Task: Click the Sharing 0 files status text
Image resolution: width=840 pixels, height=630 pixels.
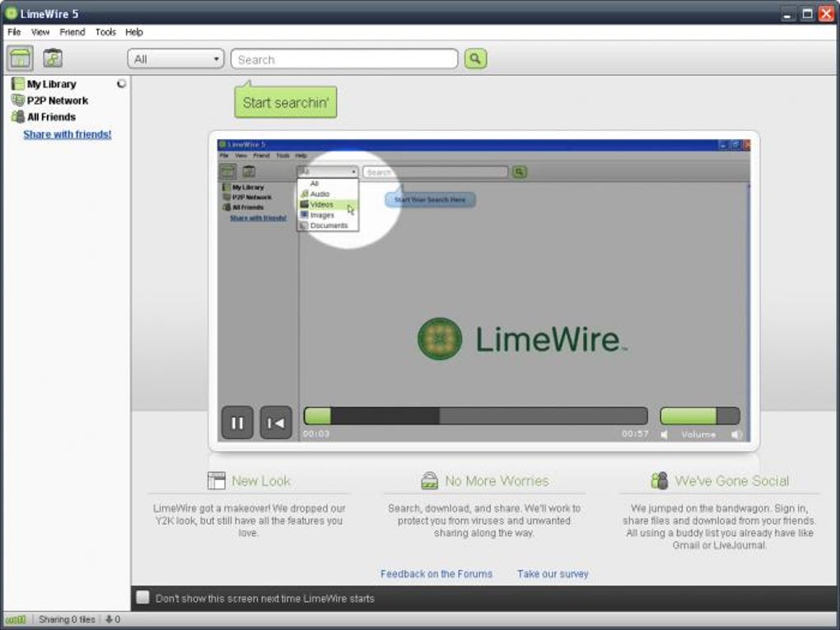Action: (67, 619)
